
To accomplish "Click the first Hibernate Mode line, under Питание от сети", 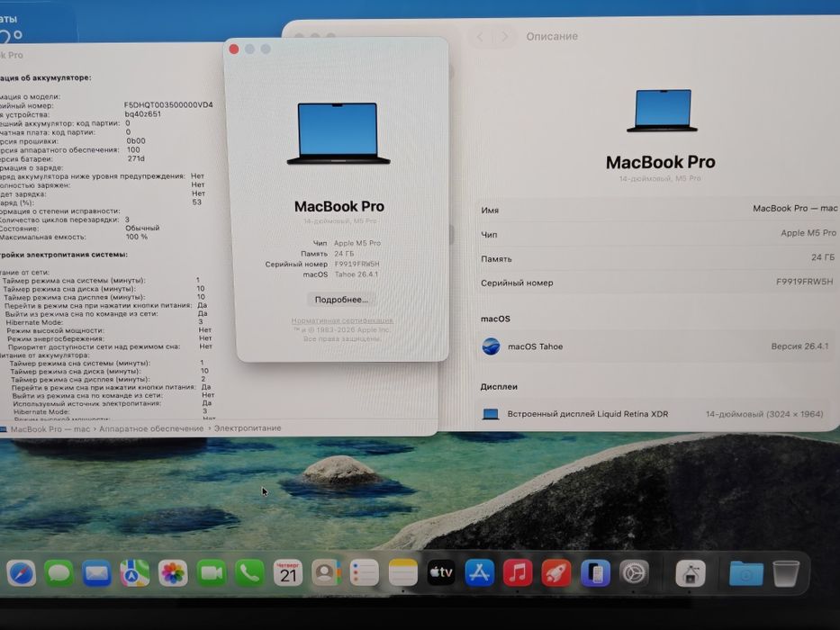I will click(104, 322).
